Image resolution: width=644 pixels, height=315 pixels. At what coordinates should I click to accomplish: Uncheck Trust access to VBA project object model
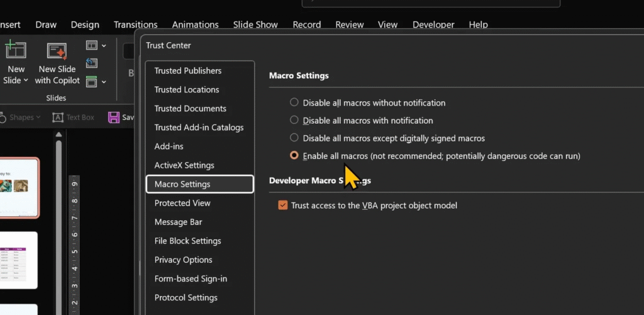pyautogui.click(x=282, y=205)
